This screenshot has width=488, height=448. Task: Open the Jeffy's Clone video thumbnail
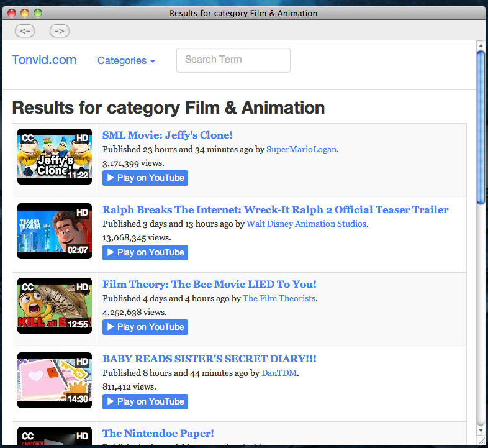[x=55, y=157]
